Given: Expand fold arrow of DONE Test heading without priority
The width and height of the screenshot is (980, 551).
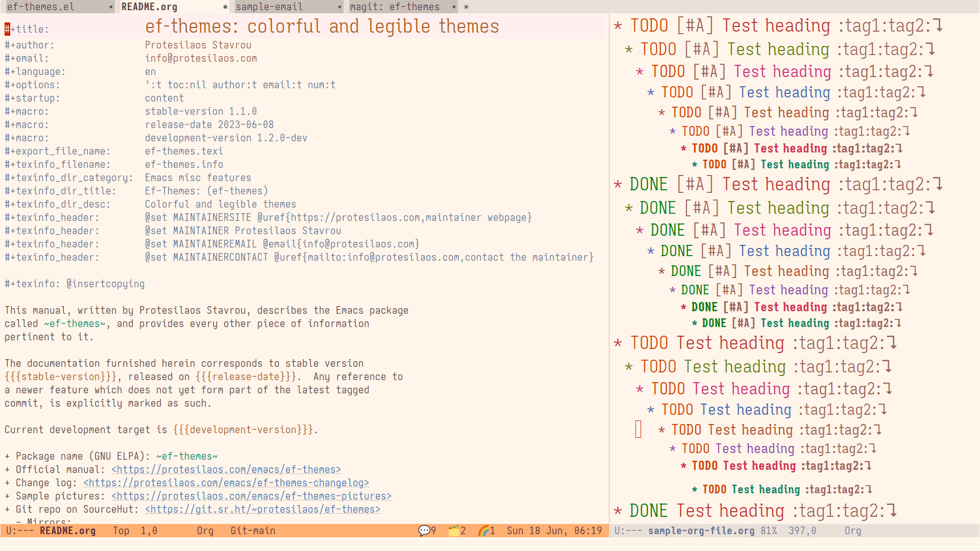Looking at the screenshot, I should tap(892, 511).
